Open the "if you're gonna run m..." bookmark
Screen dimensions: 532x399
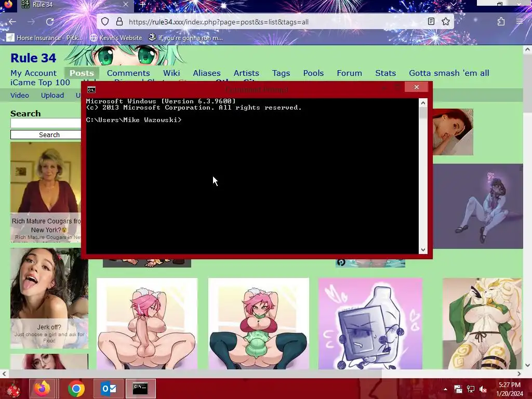click(x=185, y=37)
